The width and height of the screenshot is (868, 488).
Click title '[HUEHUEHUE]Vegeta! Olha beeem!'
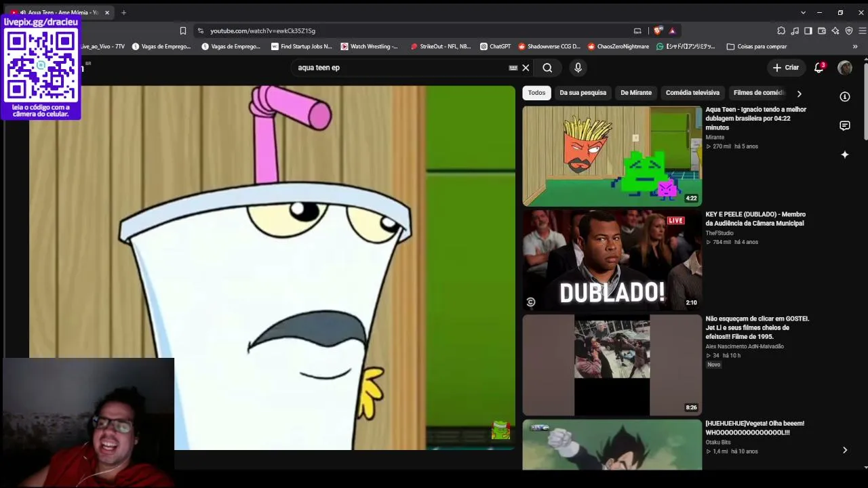(x=755, y=428)
